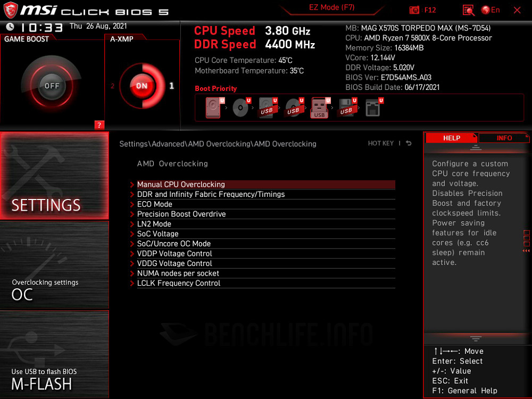Expand Manual CPU Overclocking
This screenshot has height=399, width=532.
click(181, 184)
